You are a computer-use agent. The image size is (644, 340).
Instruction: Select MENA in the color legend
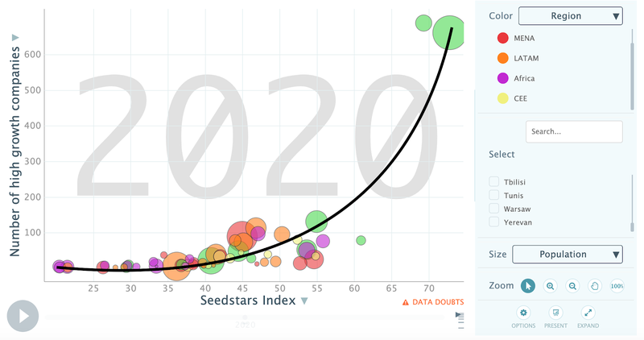pos(503,38)
